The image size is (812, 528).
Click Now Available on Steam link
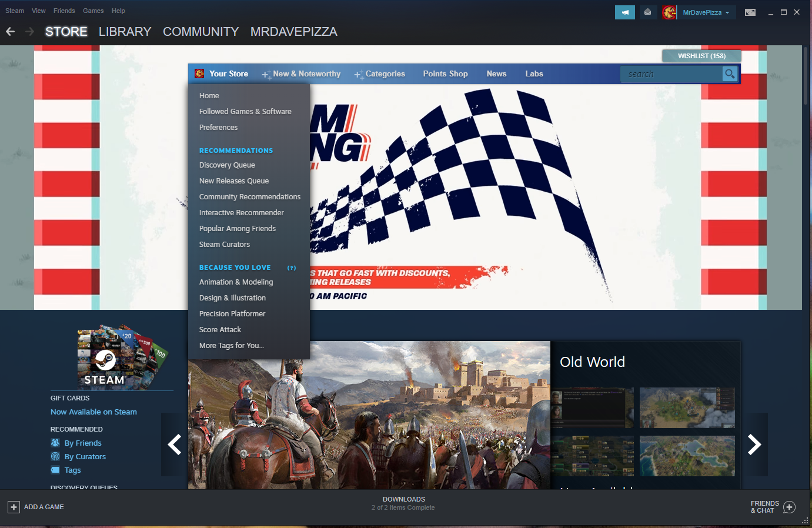click(93, 412)
